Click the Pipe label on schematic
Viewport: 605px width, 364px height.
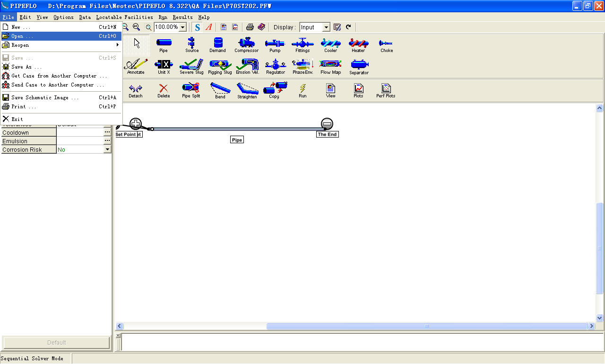click(x=237, y=140)
